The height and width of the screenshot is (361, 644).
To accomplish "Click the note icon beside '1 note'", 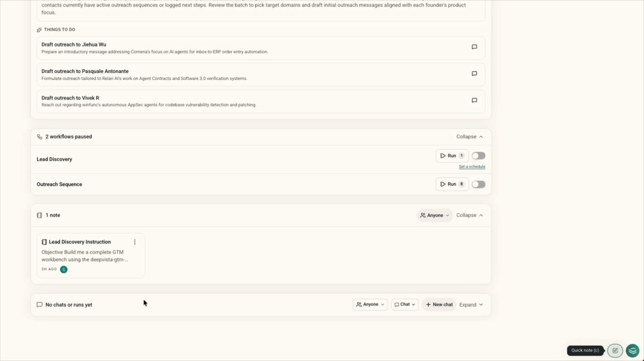I will (x=40, y=215).
